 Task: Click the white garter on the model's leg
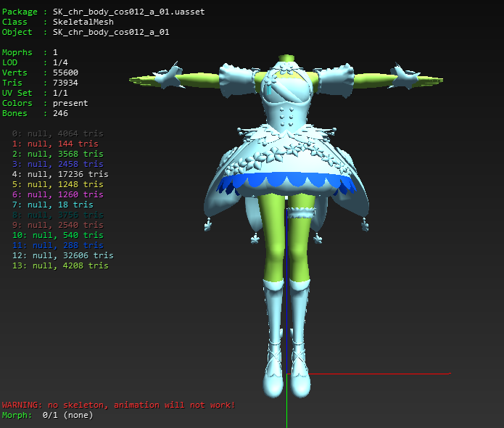(301, 213)
